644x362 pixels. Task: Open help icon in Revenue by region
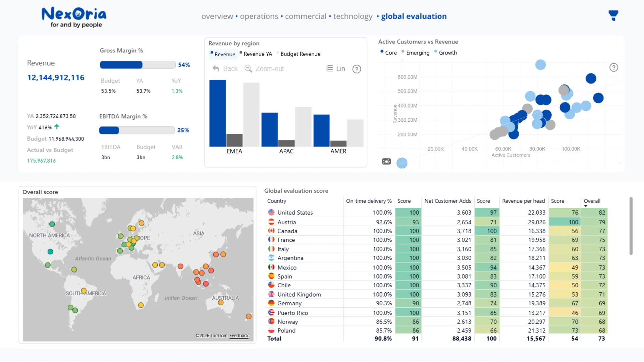tap(357, 69)
